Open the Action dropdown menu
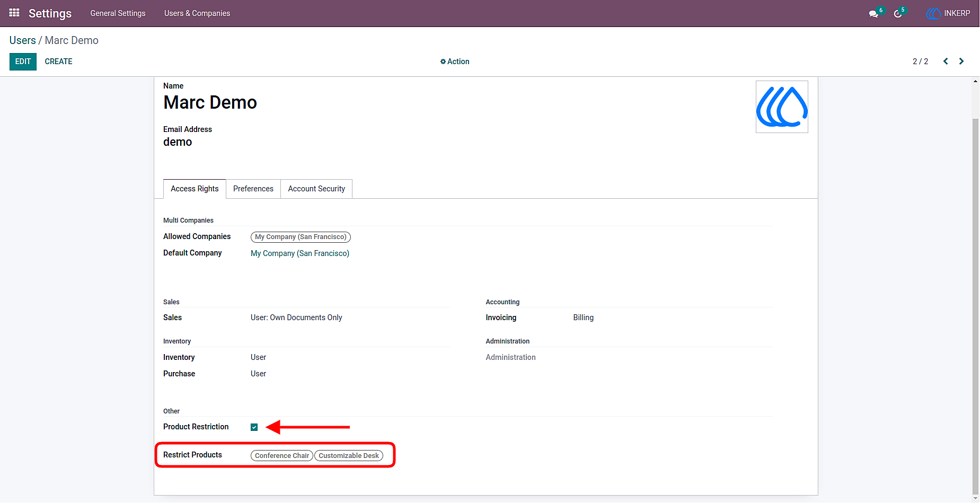Screen dimensions: 980x503 tap(455, 61)
